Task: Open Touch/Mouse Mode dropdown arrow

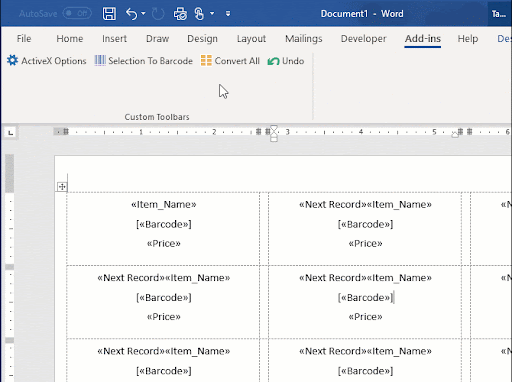Action: (212, 14)
